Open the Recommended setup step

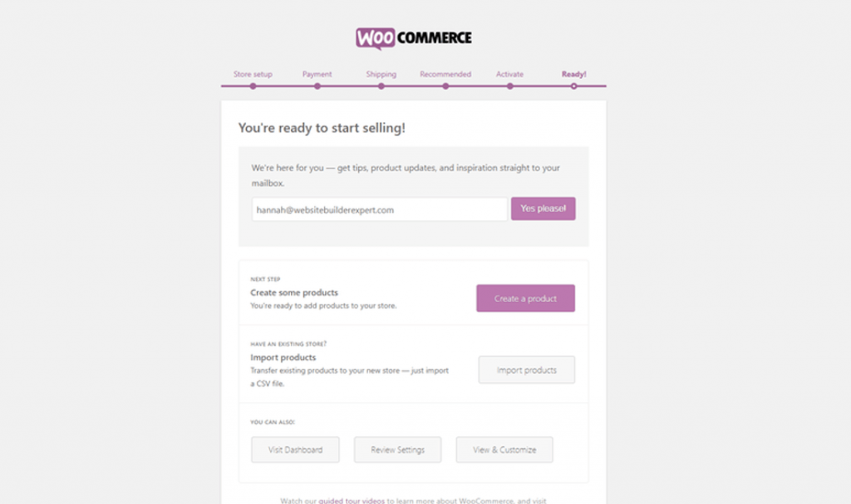click(x=445, y=74)
